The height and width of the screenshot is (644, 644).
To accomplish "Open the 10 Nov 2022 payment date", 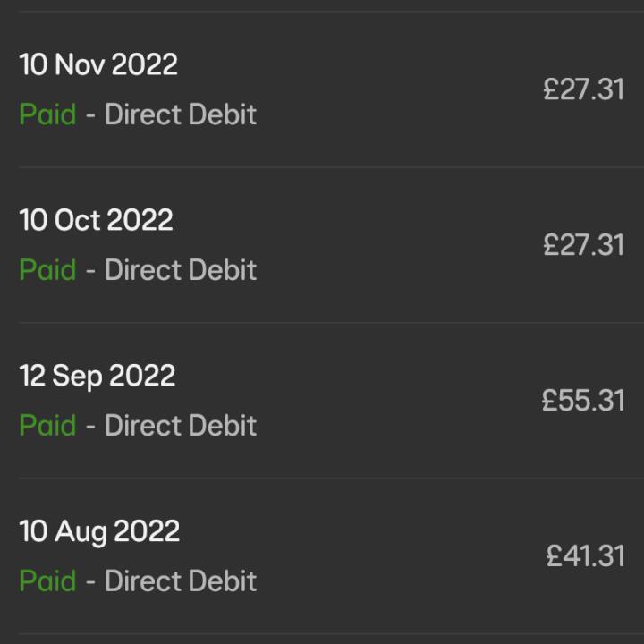I will (98, 64).
